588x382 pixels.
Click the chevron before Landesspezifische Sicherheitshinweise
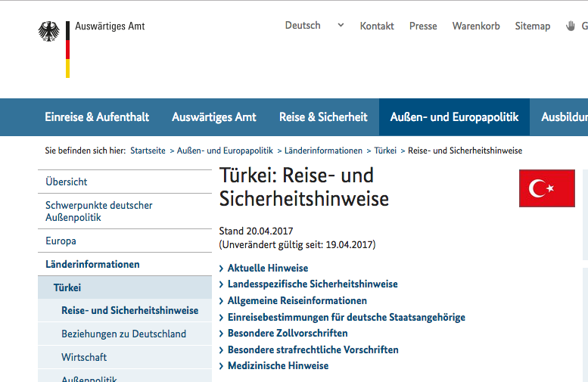pos(221,284)
